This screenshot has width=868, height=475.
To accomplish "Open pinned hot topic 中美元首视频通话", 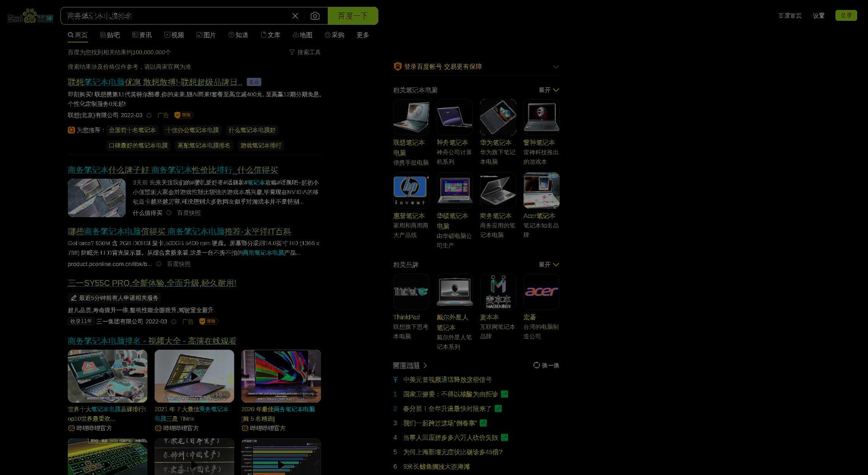I will pyautogui.click(x=448, y=380).
